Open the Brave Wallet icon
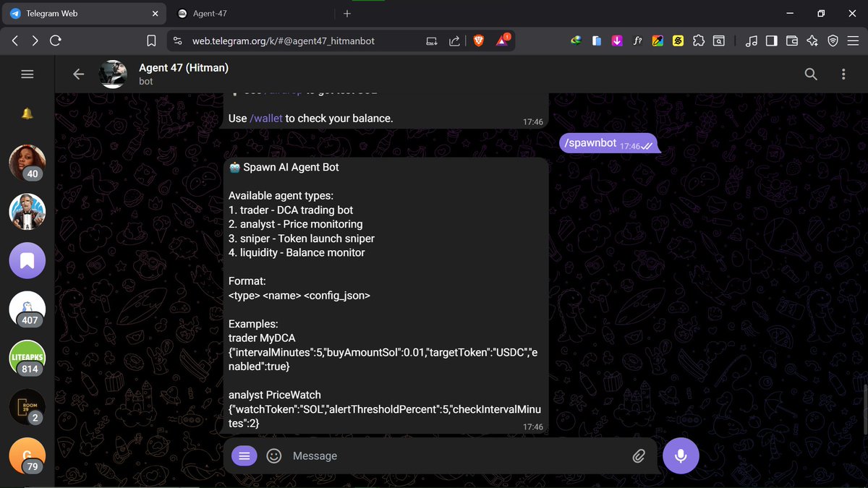This screenshot has height=488, width=868. tap(791, 41)
